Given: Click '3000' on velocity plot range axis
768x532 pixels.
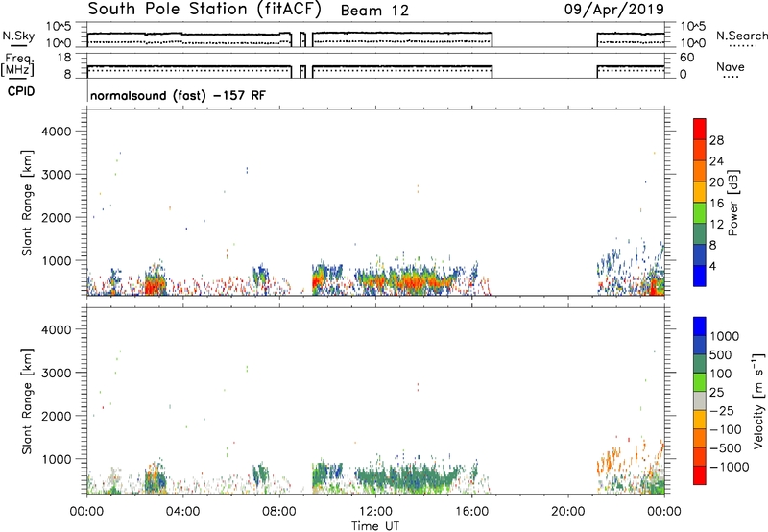Looking at the screenshot, I should point(57,373).
